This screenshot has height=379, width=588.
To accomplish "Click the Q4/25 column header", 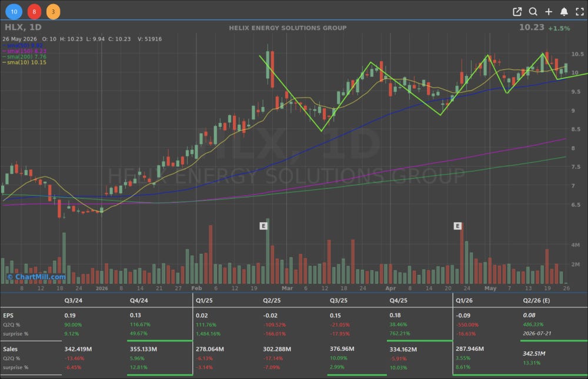I will click(x=398, y=300).
